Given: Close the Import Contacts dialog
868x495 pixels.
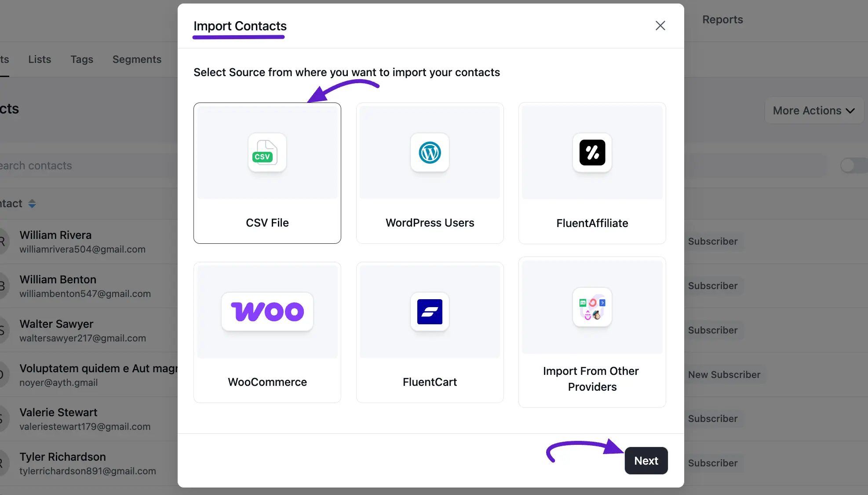Looking at the screenshot, I should pos(660,26).
